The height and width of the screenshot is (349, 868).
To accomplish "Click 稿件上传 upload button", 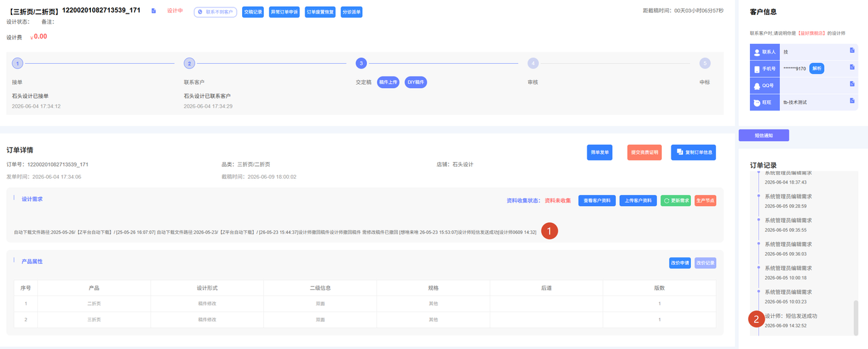I will pyautogui.click(x=389, y=82).
